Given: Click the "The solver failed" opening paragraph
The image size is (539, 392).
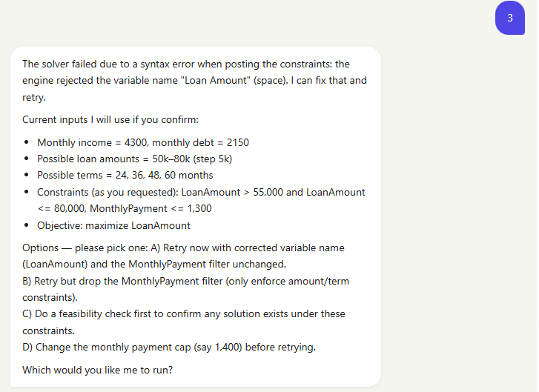Looking at the screenshot, I should [x=194, y=80].
